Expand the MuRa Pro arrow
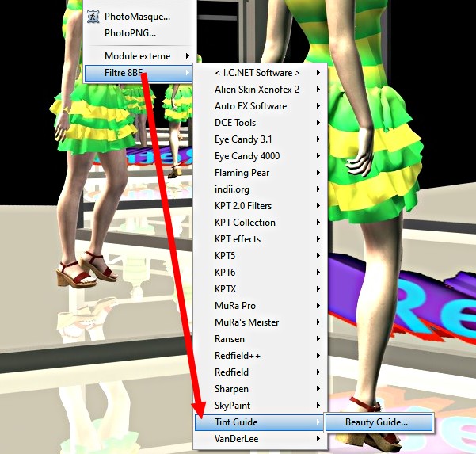Image resolution: width=476 pixels, height=454 pixels. (318, 306)
